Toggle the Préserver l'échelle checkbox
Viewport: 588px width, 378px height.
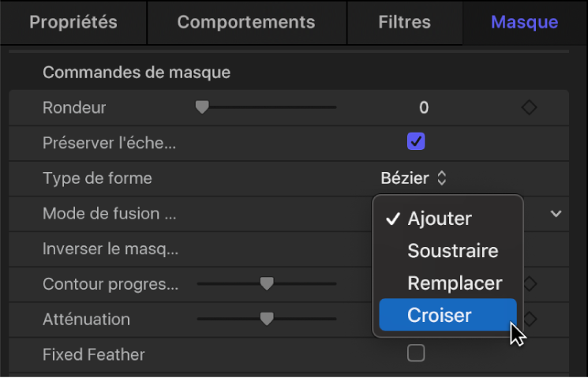point(416,142)
